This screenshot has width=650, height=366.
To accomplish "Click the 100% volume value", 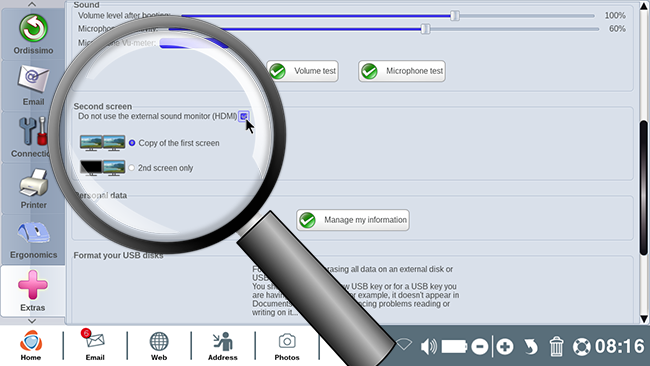I will point(615,15).
